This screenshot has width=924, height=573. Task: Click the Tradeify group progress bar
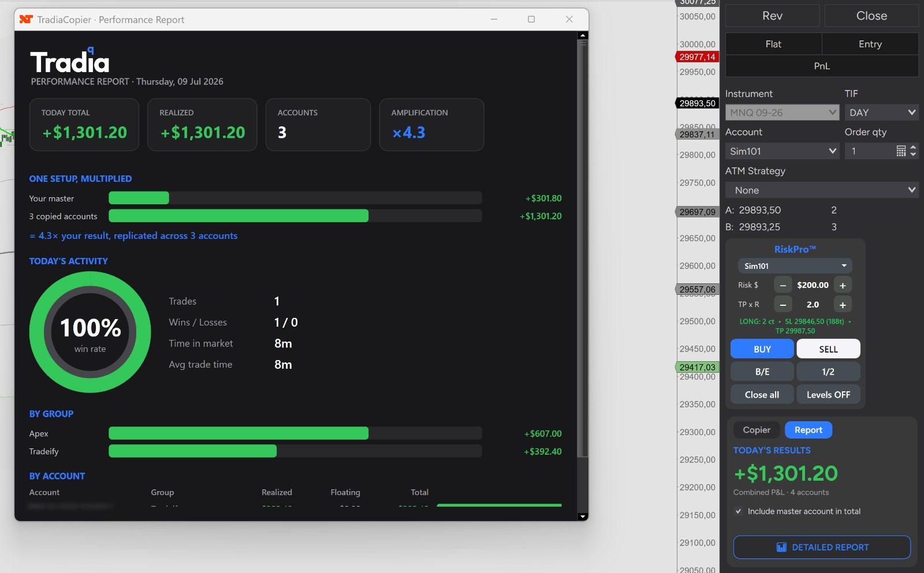coord(295,451)
